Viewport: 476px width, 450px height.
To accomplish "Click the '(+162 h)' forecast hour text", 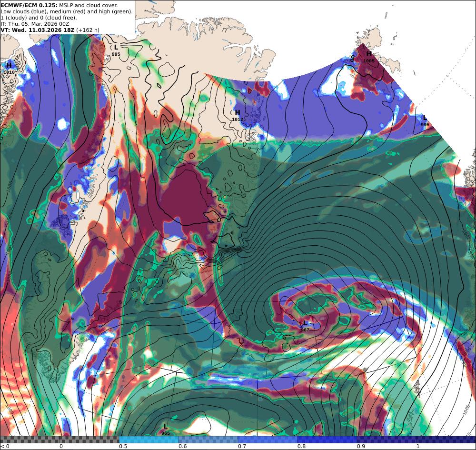I will click(88, 30).
